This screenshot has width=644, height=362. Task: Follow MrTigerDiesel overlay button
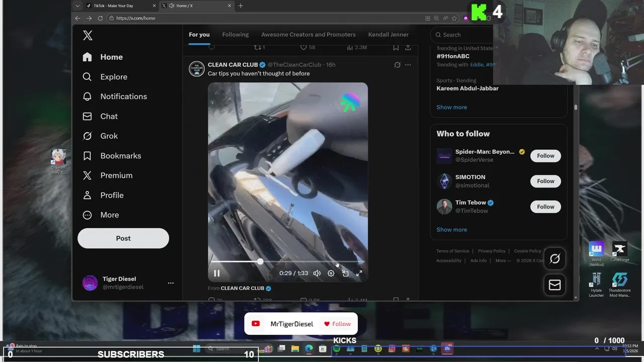coord(338,324)
